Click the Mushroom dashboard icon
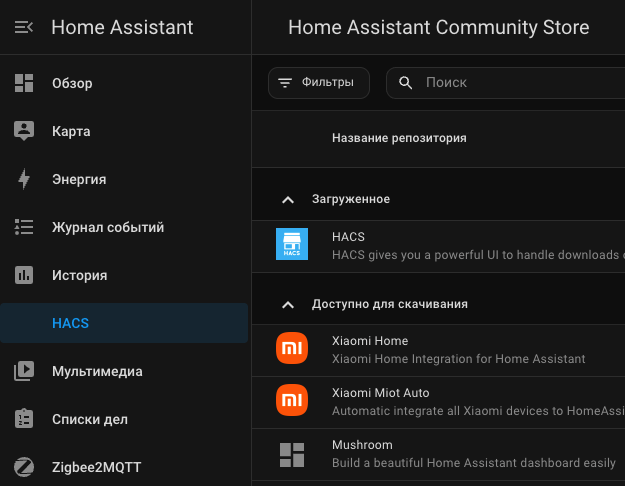This screenshot has height=486, width=625. pyautogui.click(x=292, y=455)
